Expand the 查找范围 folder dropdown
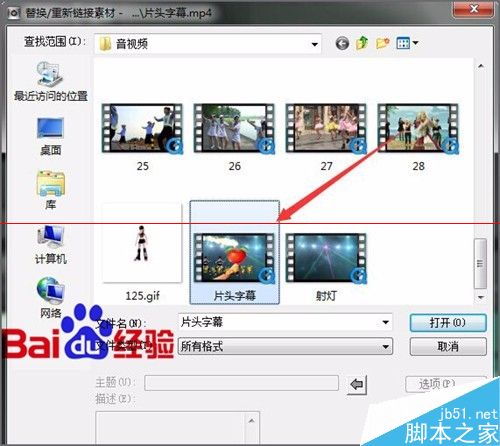 click(314, 44)
